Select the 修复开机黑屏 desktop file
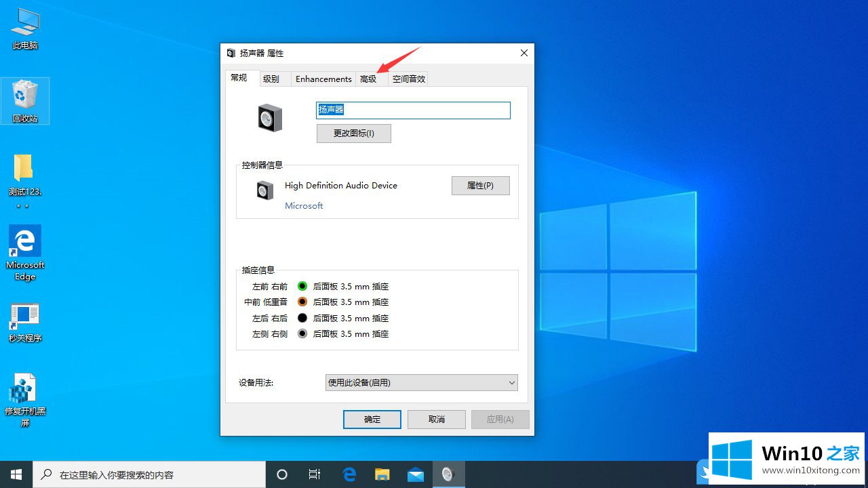868x488 pixels. pos(25,399)
